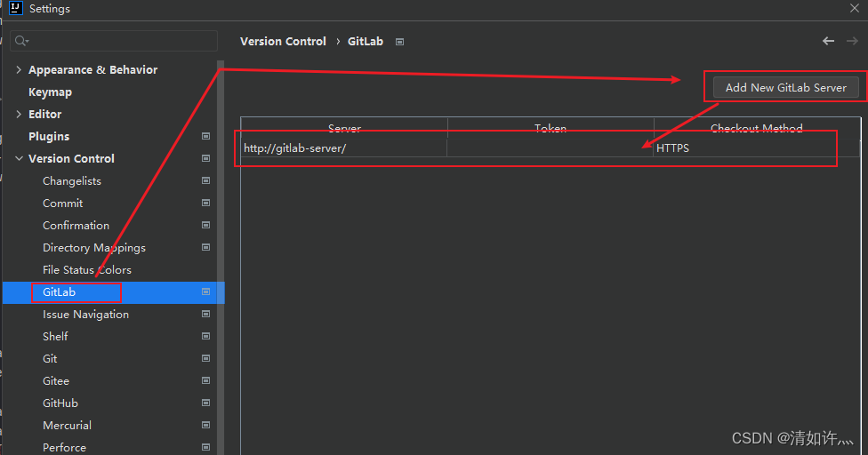Select the http://gitlab-server/ table cell
Screen dimensions: 868x455
pyautogui.click(x=344, y=148)
